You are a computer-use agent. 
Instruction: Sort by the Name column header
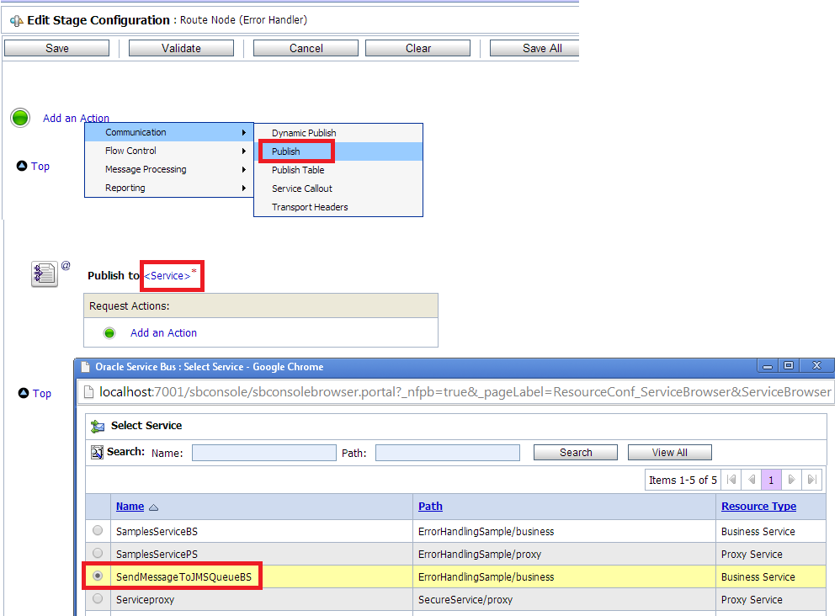tap(130, 507)
